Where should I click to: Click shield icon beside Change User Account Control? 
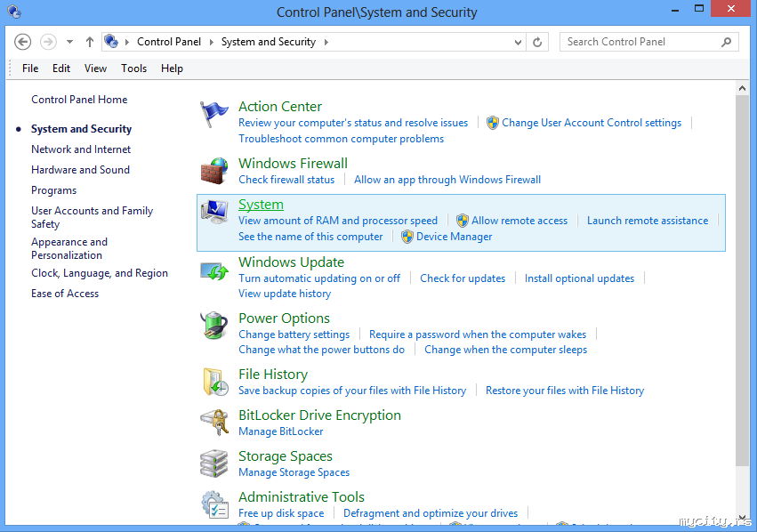493,123
